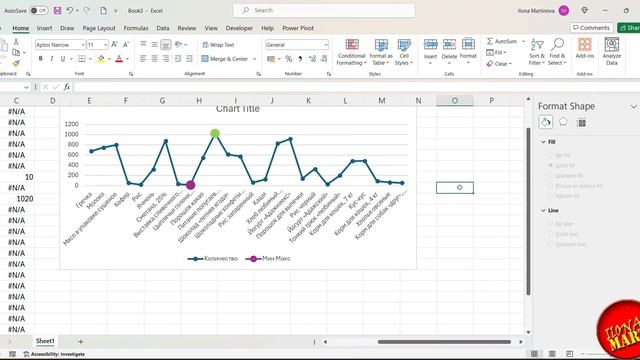640x360 pixels.
Task: Open Sort & Filter
Action: click(537, 52)
